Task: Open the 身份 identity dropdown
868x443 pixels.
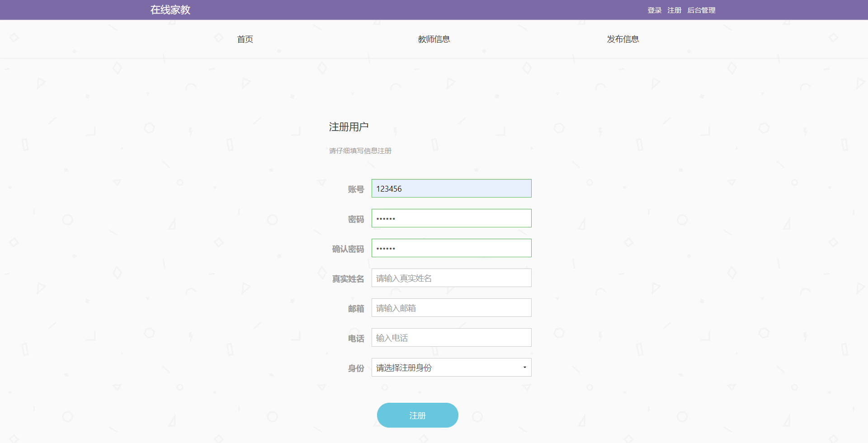Action: click(451, 367)
